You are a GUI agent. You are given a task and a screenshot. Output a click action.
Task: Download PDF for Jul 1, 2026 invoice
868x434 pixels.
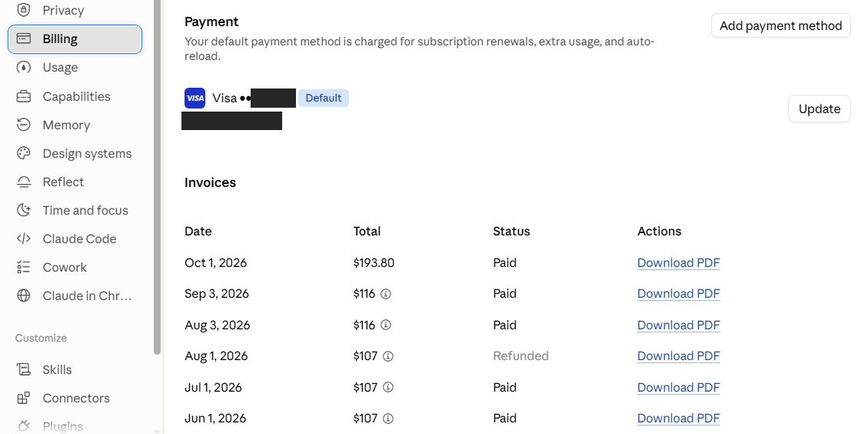coord(678,387)
